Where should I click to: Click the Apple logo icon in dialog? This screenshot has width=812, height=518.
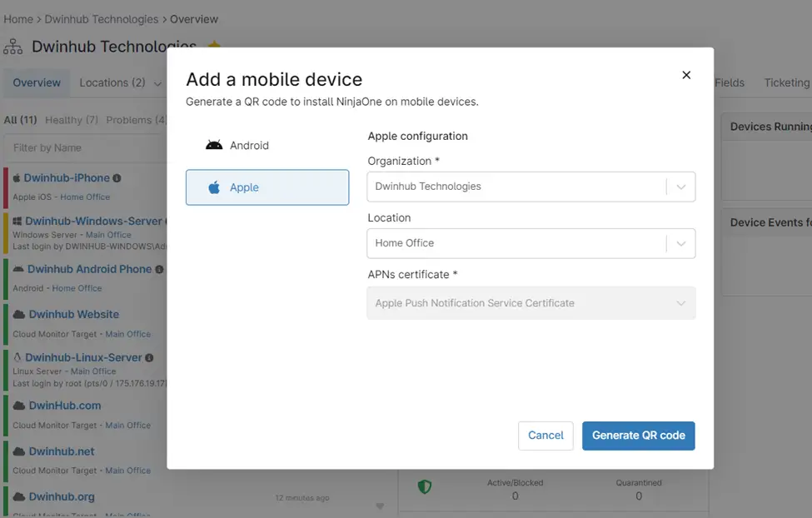[214, 187]
